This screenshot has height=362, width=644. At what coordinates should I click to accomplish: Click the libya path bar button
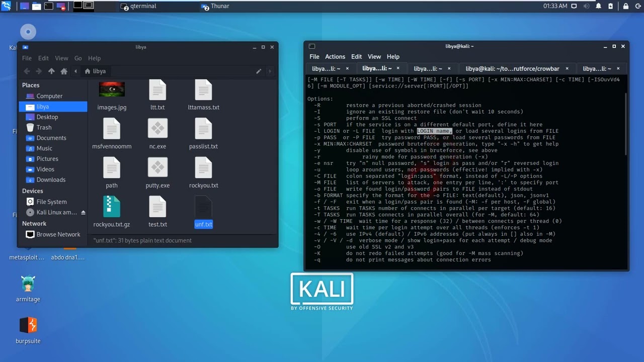tap(95, 71)
